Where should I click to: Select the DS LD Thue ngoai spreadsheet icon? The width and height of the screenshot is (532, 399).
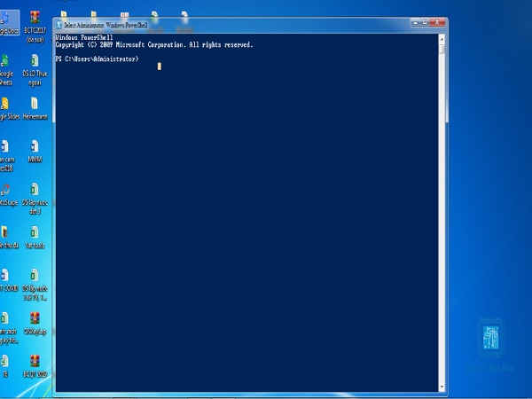click(35, 69)
